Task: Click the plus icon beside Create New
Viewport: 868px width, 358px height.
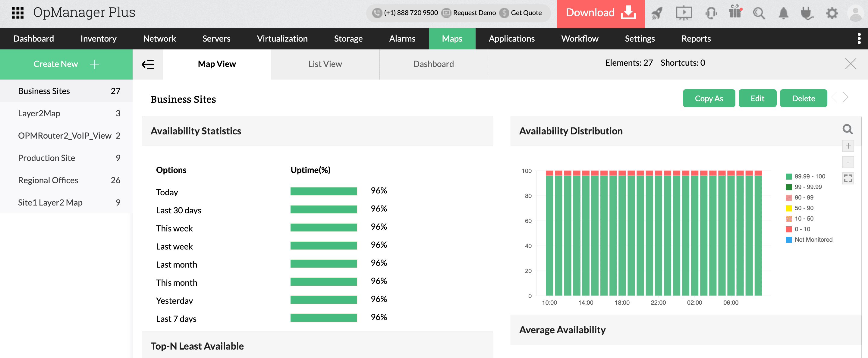Action: (95, 64)
